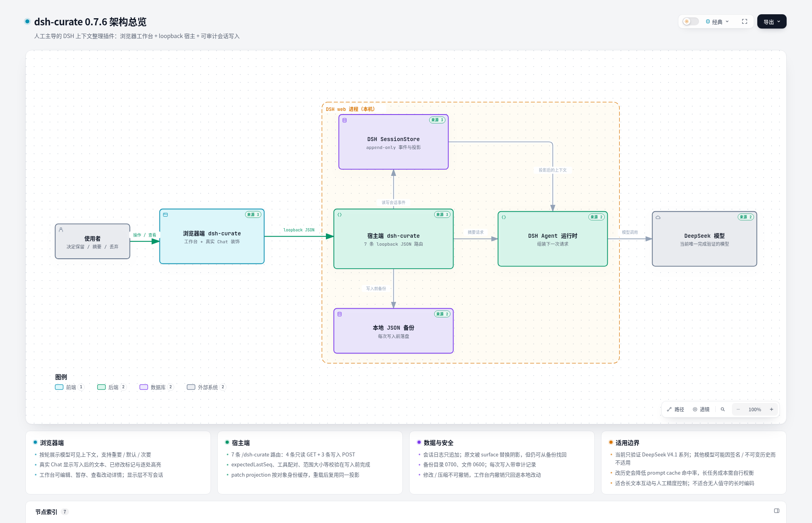The height and width of the screenshot is (523, 812).
Task: Click the 数据与安全 summary card heading
Action: coord(439,443)
